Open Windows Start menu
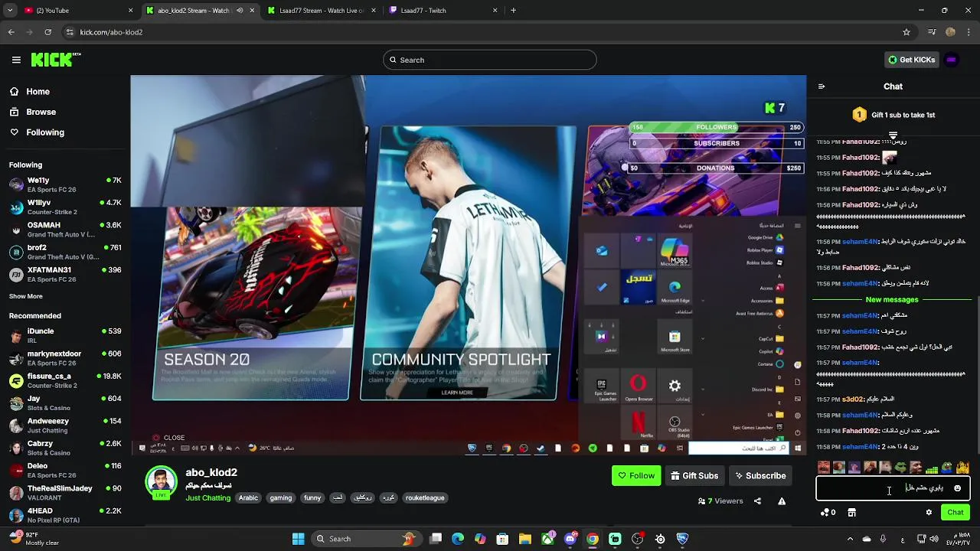This screenshot has width=980, height=551. 299,539
